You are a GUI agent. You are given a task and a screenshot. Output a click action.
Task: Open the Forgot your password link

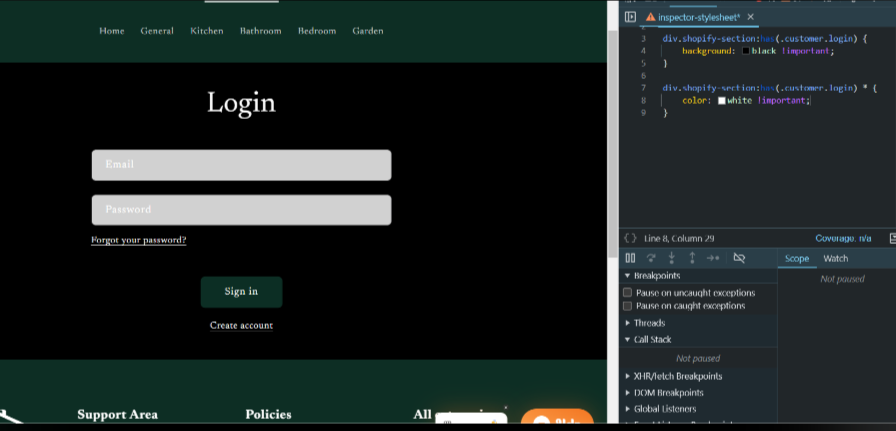pyautogui.click(x=139, y=240)
